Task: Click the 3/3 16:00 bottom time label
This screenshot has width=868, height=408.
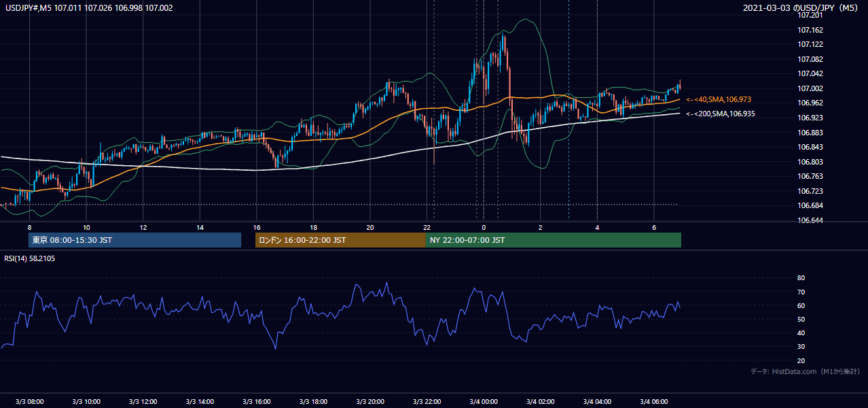Action: click(257, 401)
